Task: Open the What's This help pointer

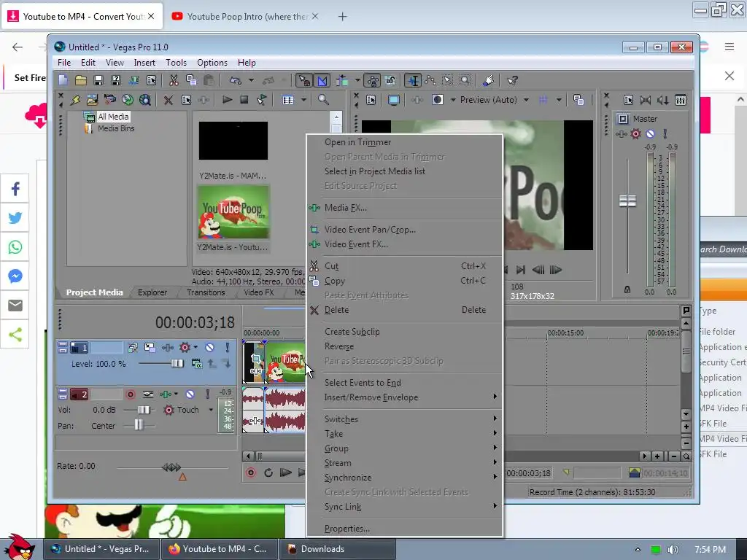Action: click(x=513, y=80)
